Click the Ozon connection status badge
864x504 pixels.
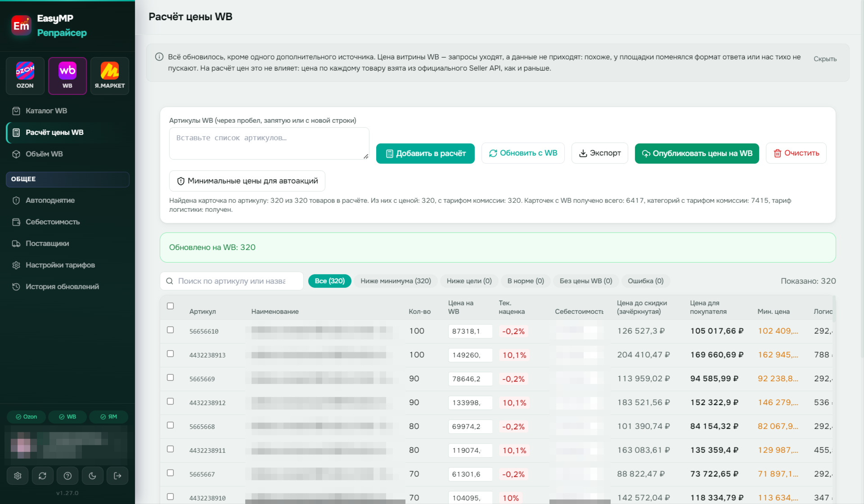[x=26, y=417]
